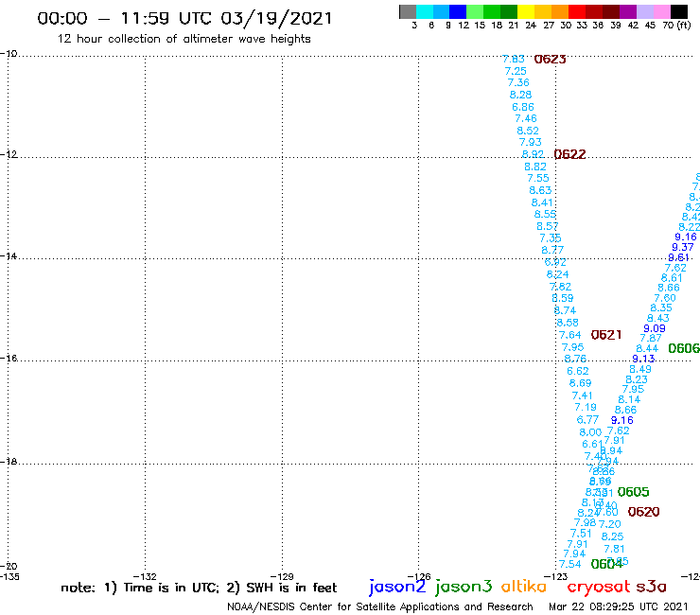Click the s3a satellite label
This screenshot has height=615, width=700.
point(651,587)
